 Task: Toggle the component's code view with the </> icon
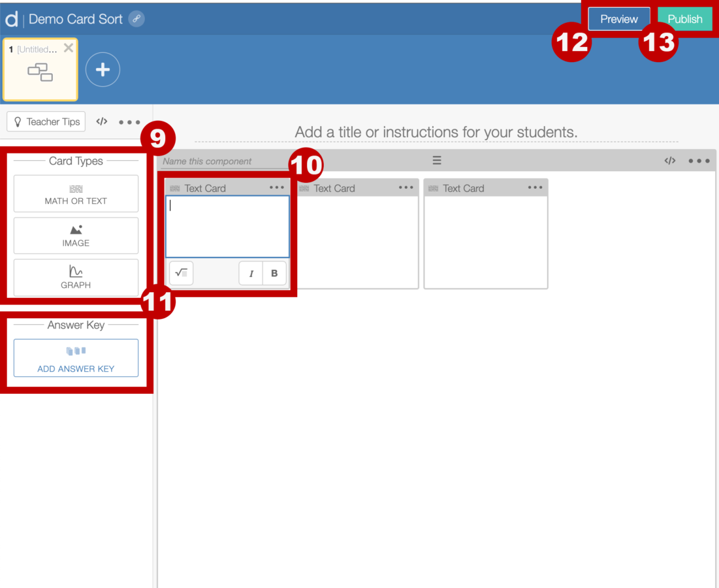pos(670,160)
